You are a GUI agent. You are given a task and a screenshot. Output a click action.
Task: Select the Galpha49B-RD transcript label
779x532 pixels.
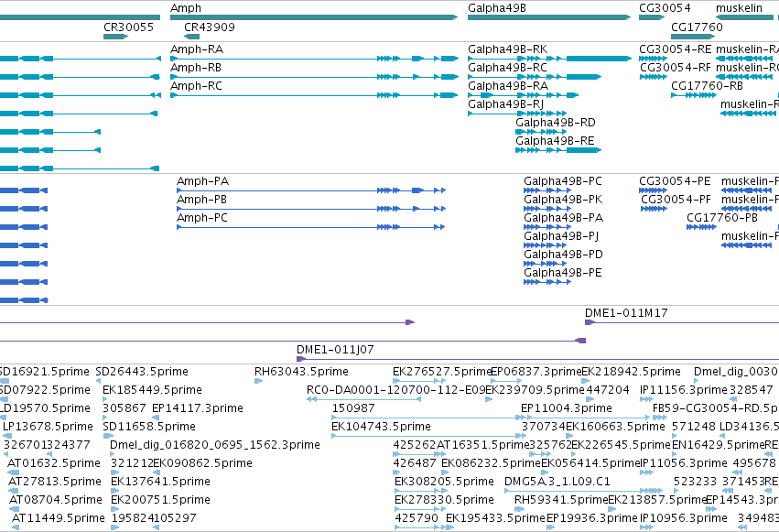[556, 123]
